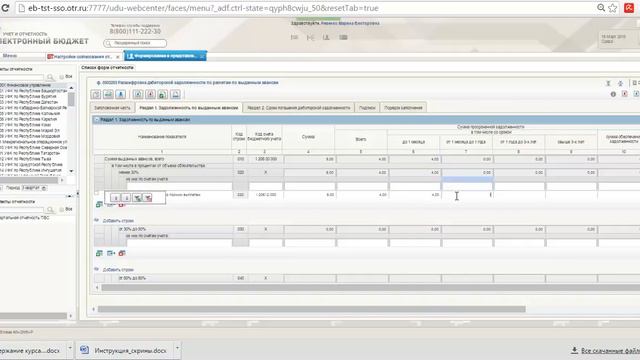Screen dimensions: 640x360
Task: Close the blue Формирование и представление tab
Action: pos(202,56)
